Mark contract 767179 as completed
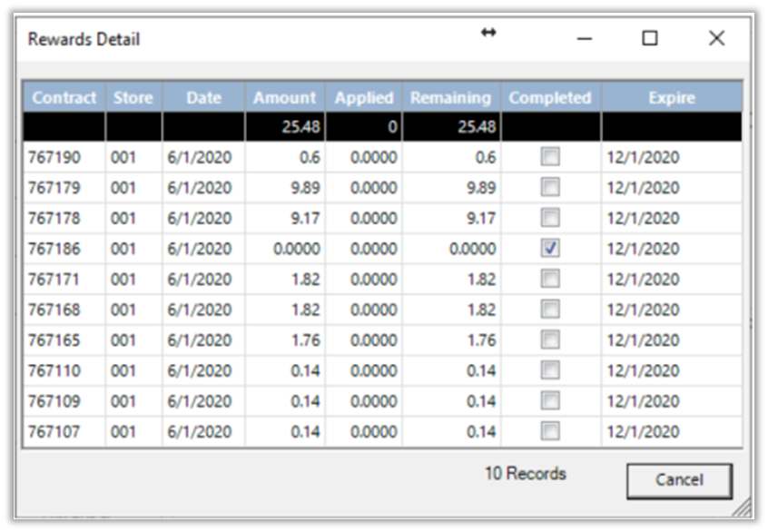The height and width of the screenshot is (532, 768). click(x=550, y=188)
